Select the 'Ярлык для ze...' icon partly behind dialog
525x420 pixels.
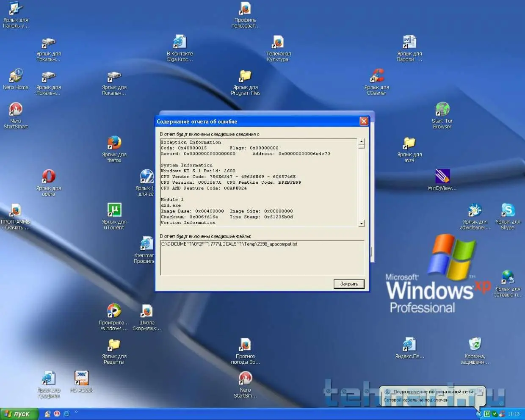click(x=146, y=183)
